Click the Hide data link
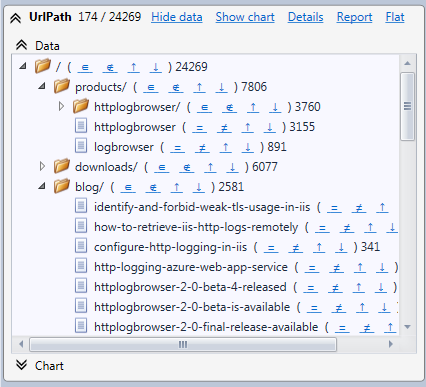 coord(177,17)
